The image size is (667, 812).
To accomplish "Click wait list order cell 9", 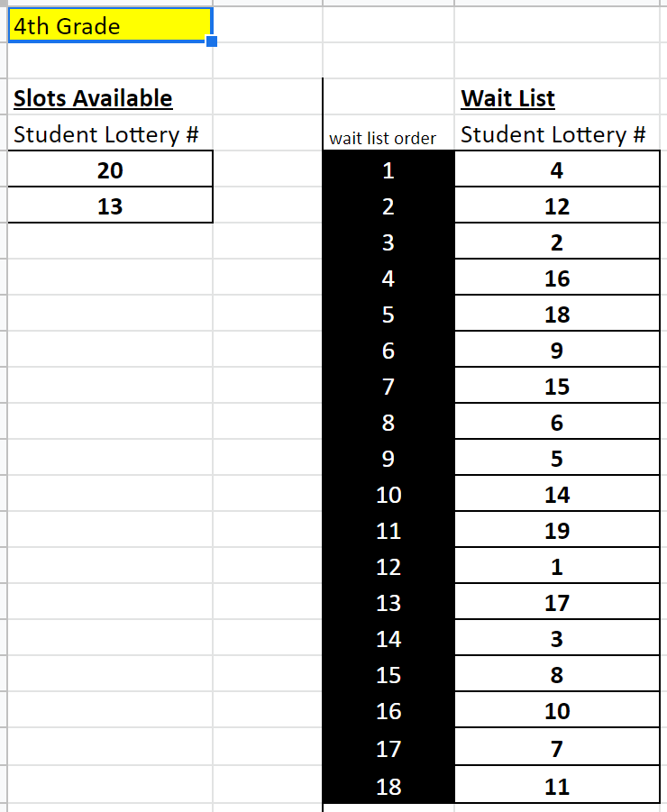I will pyautogui.click(x=388, y=458).
